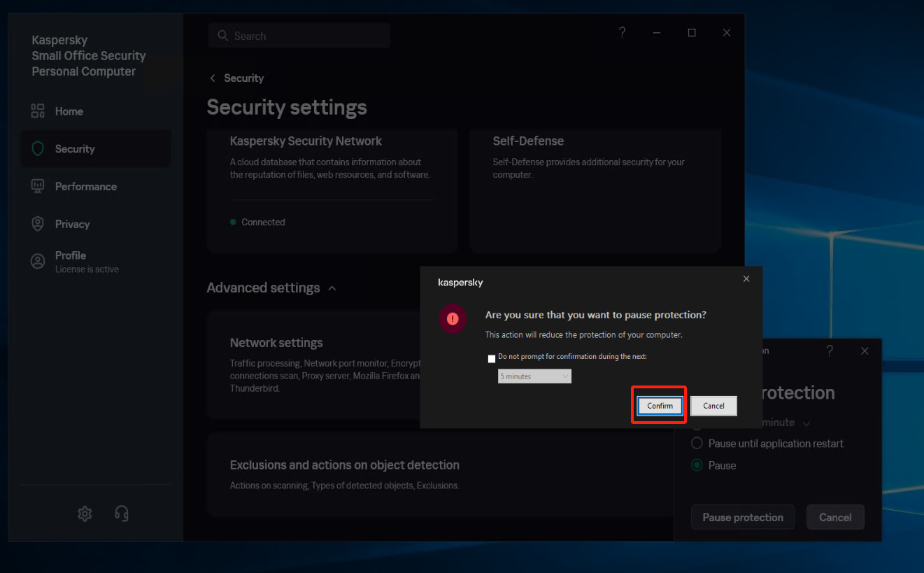The image size is (924, 573).
Task: Confirm pausing protection
Action: pyautogui.click(x=660, y=406)
